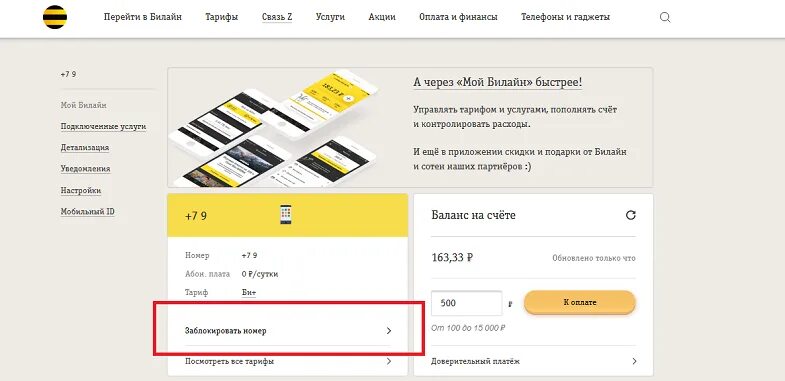
Task: Open Подключенные услуги sidebar link
Action: tap(103, 127)
